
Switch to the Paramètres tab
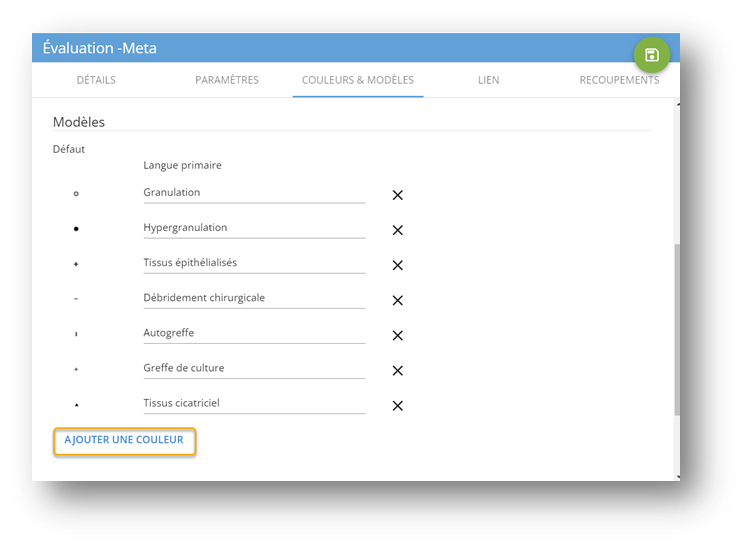227,80
